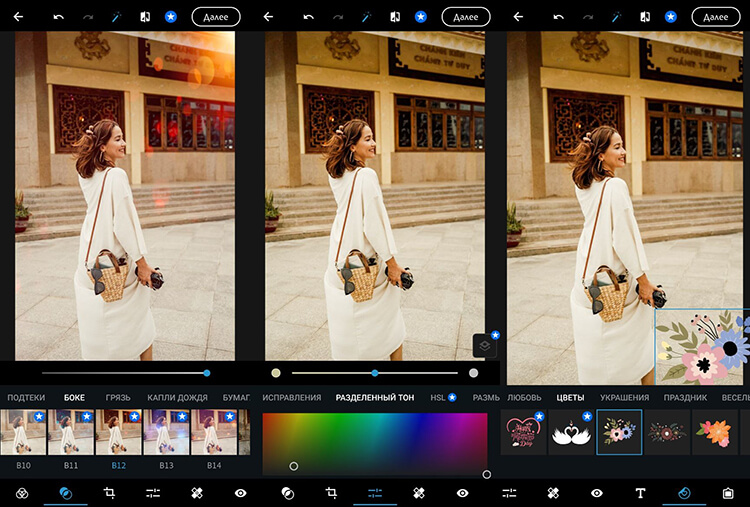The height and width of the screenshot is (507, 750).
Task: Open the ЛЮБОВЬ sticker category
Action: click(x=524, y=397)
